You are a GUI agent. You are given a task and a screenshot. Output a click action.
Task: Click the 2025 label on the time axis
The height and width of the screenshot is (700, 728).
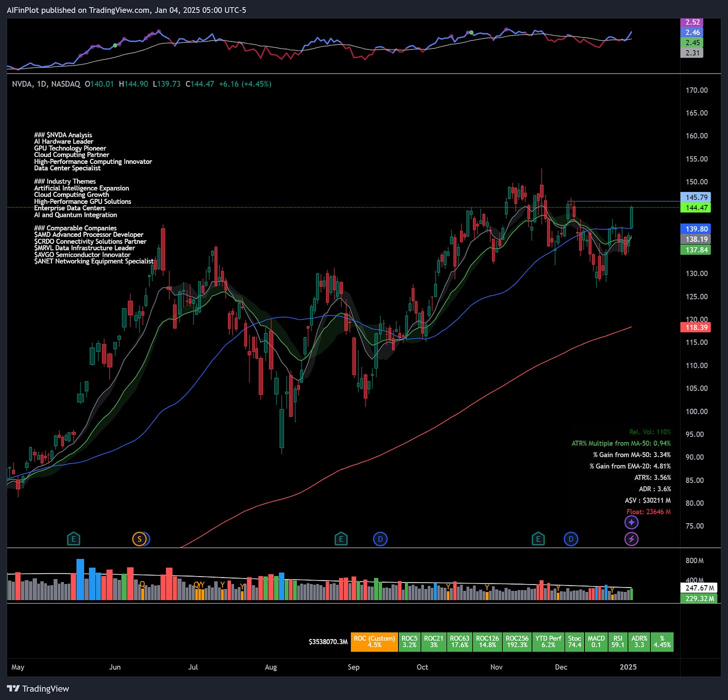[x=628, y=668]
